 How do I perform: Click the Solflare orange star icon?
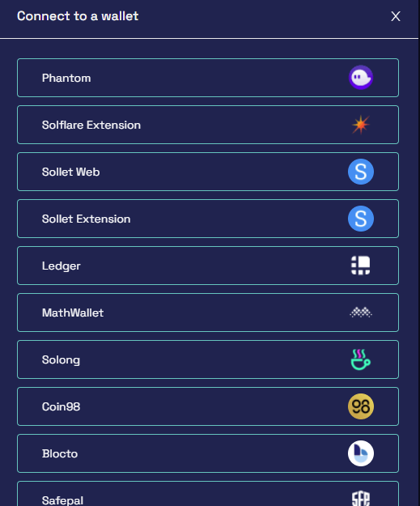pos(361,125)
